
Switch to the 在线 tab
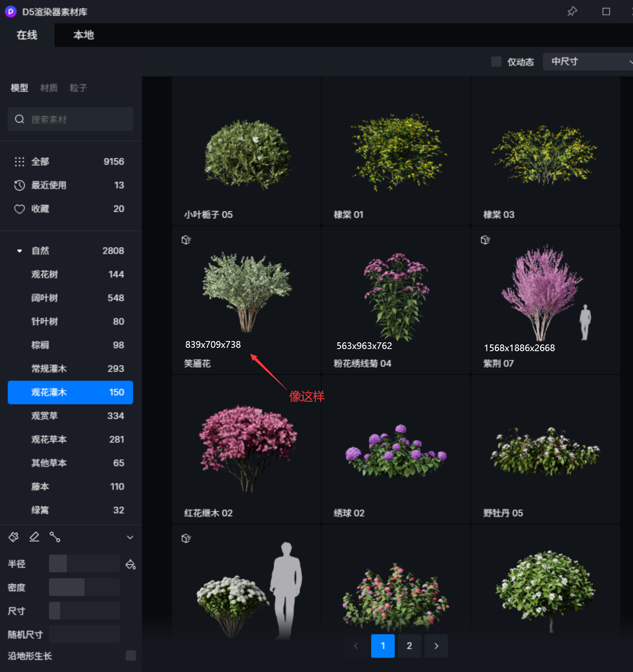[x=27, y=35]
